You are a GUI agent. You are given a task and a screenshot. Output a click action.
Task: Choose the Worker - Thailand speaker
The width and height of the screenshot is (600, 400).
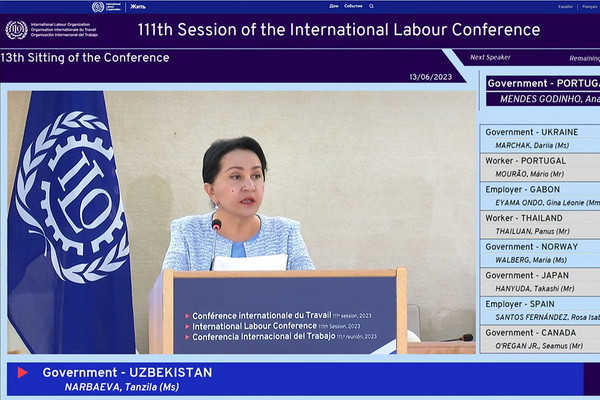(542, 224)
